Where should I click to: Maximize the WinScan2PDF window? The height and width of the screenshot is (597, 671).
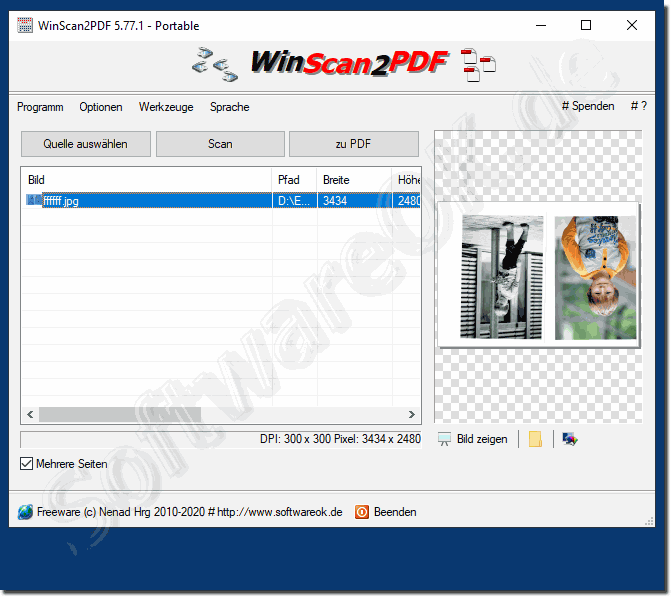[586, 25]
